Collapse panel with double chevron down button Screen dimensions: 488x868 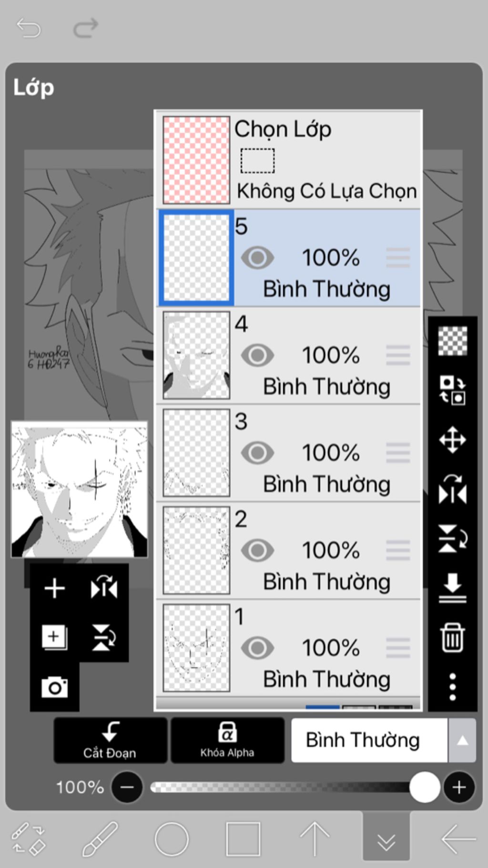point(386,841)
